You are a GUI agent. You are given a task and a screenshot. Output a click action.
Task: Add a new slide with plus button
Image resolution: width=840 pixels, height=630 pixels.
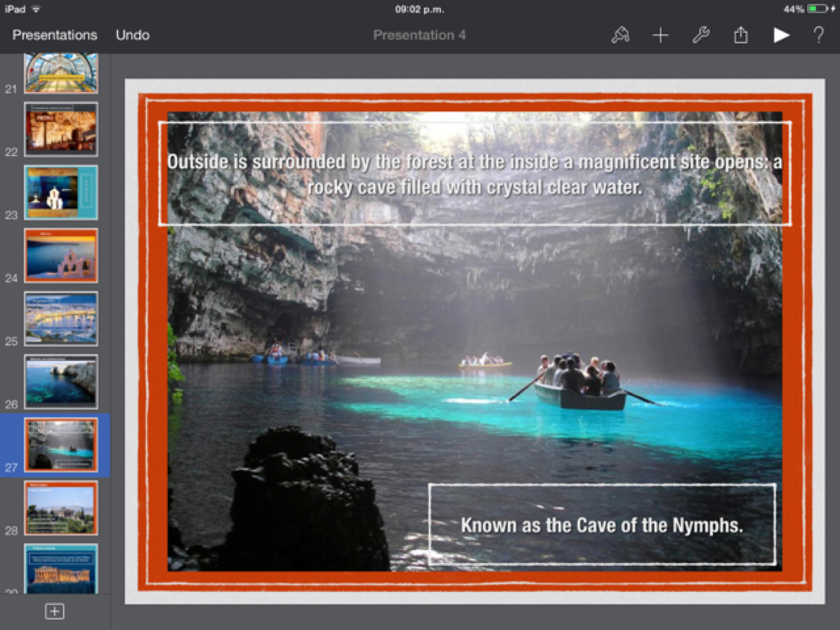tap(55, 611)
